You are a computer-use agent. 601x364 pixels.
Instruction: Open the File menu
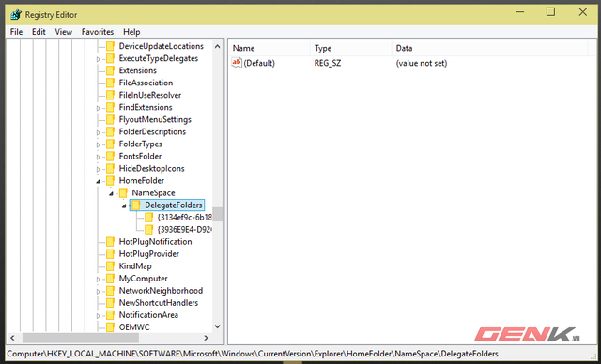(x=16, y=32)
